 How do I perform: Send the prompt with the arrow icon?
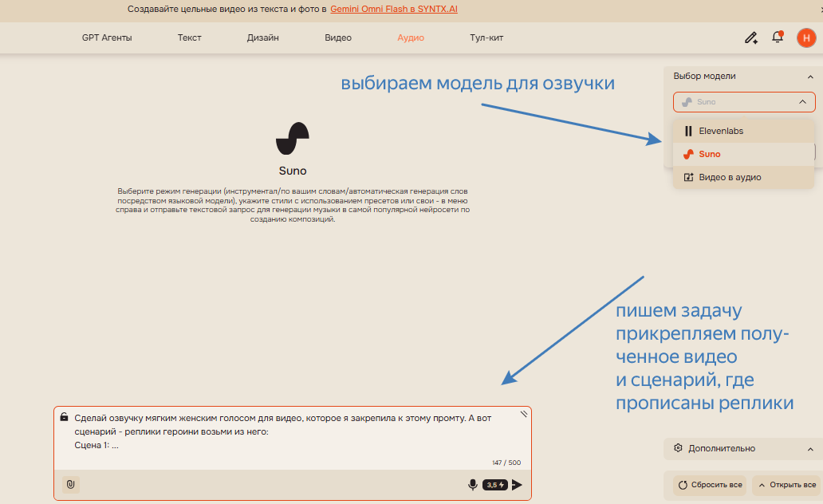[x=517, y=485]
